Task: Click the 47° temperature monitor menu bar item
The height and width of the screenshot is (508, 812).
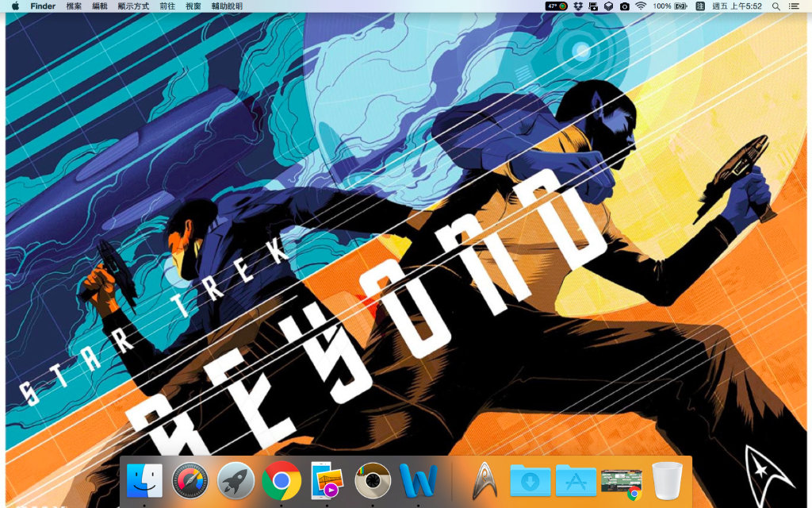Action: click(x=557, y=6)
